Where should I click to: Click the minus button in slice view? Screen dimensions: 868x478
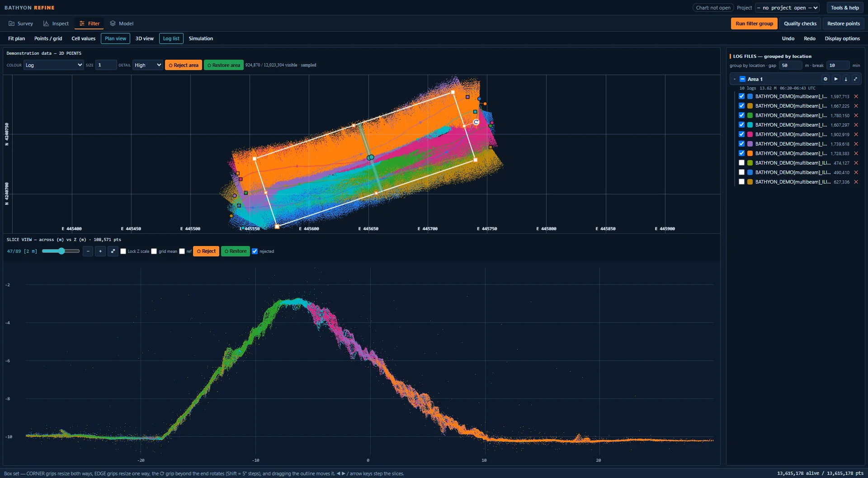(88, 251)
